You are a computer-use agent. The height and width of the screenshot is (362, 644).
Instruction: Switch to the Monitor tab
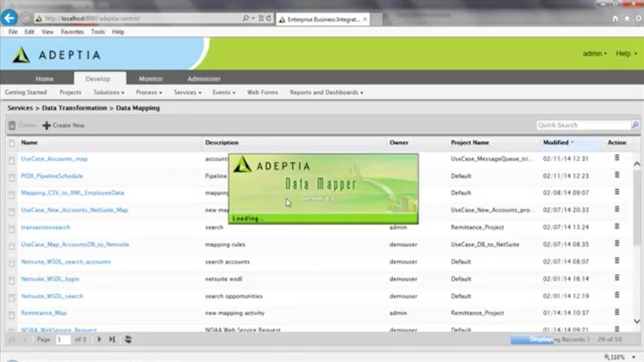(x=151, y=79)
